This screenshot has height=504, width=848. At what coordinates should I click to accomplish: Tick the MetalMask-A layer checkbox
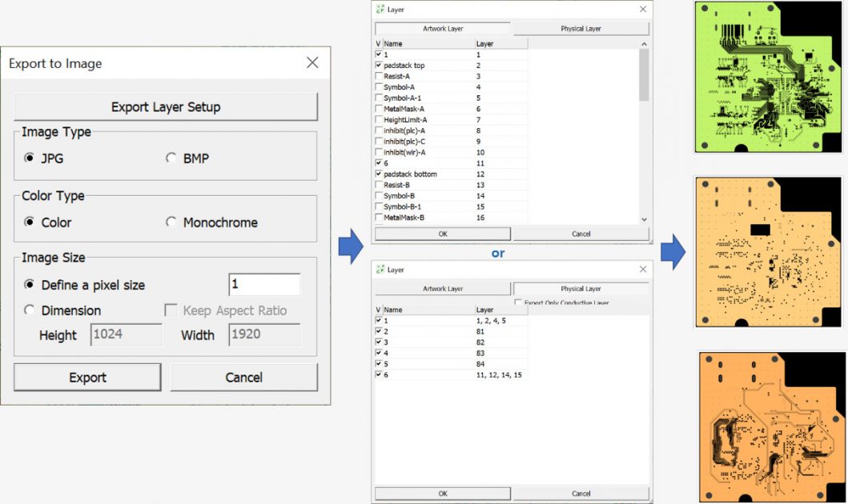pos(379,109)
